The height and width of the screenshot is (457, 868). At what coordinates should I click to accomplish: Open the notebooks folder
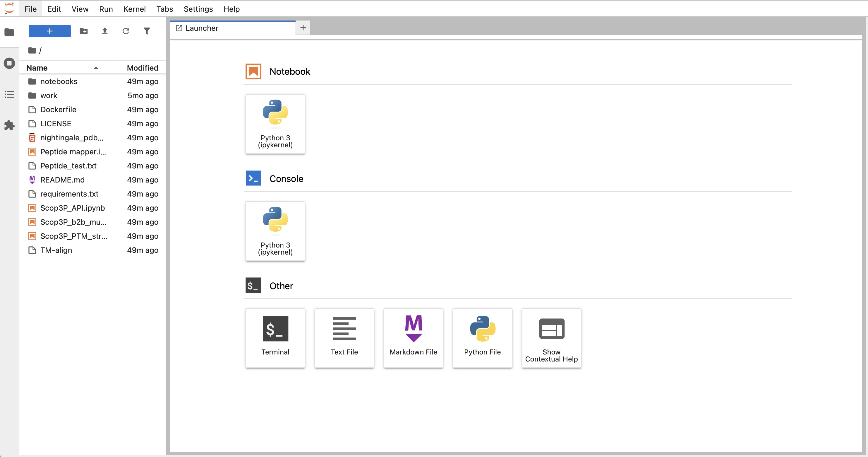59,81
